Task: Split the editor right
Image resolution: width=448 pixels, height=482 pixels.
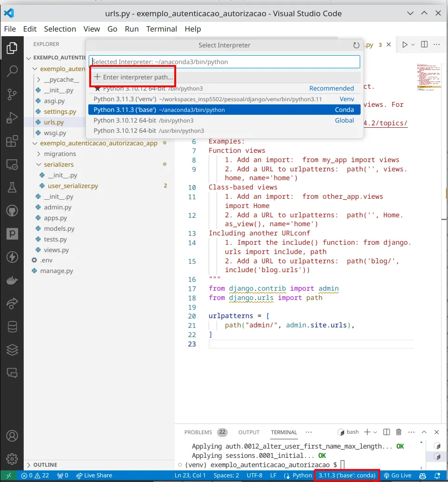Action: (x=424, y=44)
